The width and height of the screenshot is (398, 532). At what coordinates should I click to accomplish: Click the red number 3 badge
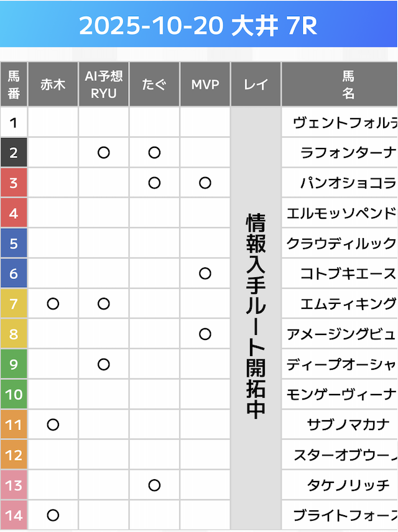click(x=14, y=183)
